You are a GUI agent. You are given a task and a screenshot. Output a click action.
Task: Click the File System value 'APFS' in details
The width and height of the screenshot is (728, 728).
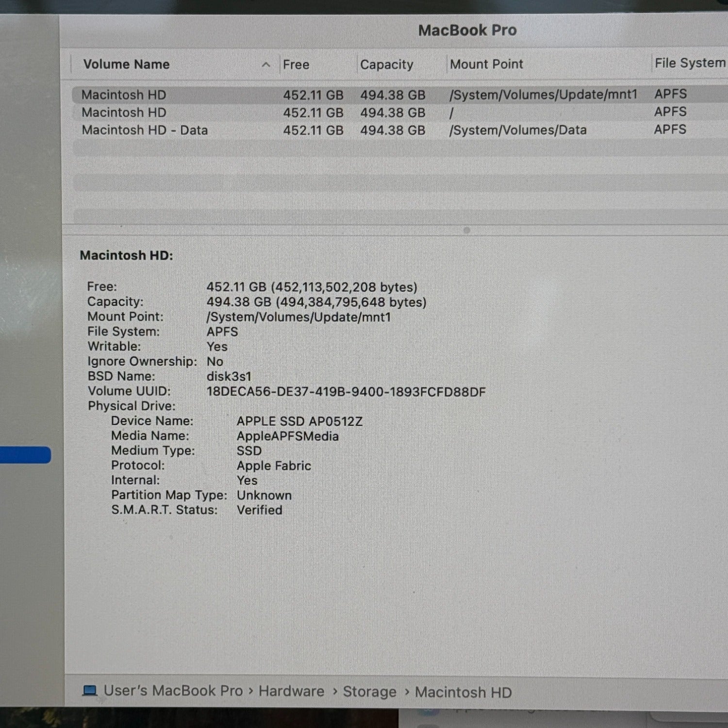(222, 332)
